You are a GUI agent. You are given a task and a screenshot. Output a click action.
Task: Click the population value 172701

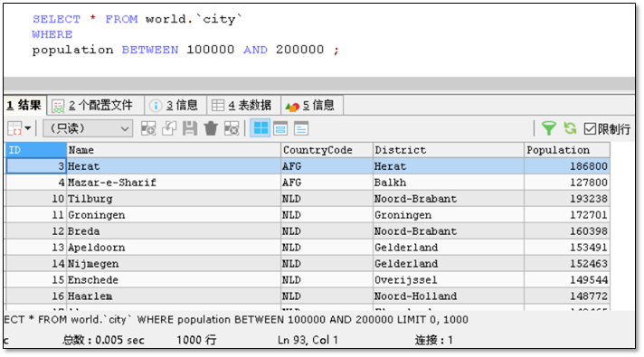tap(567, 215)
